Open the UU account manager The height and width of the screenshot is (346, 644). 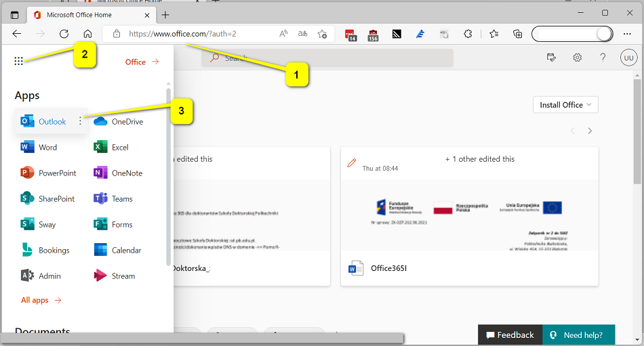coord(629,58)
